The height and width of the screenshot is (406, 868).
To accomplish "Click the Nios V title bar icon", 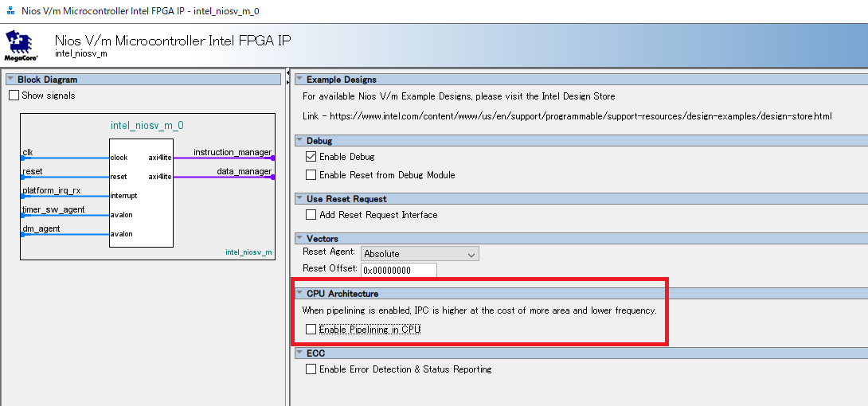I will click(x=10, y=10).
